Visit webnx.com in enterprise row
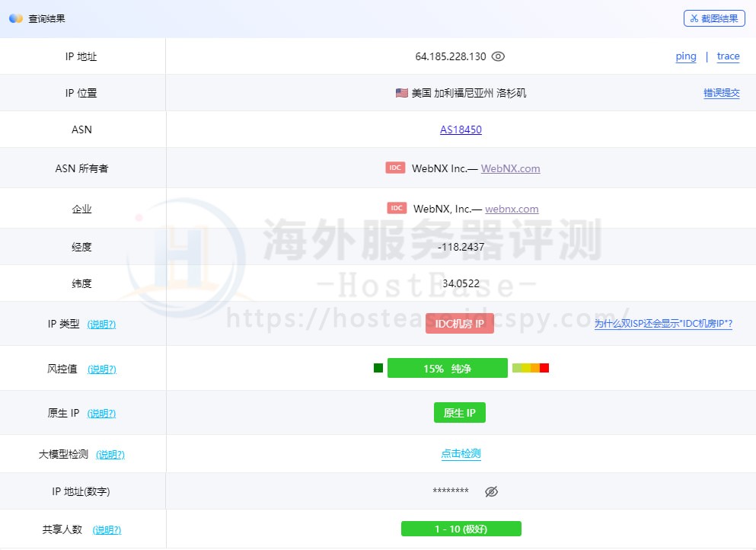 [512, 209]
